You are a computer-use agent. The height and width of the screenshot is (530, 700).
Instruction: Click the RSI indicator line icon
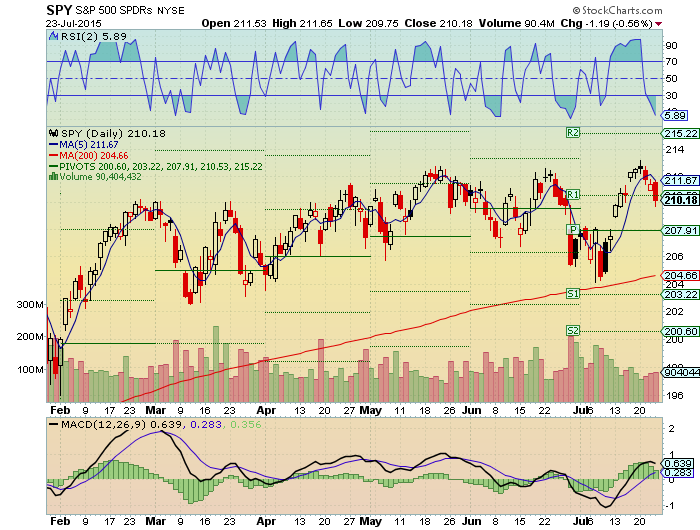(54, 36)
